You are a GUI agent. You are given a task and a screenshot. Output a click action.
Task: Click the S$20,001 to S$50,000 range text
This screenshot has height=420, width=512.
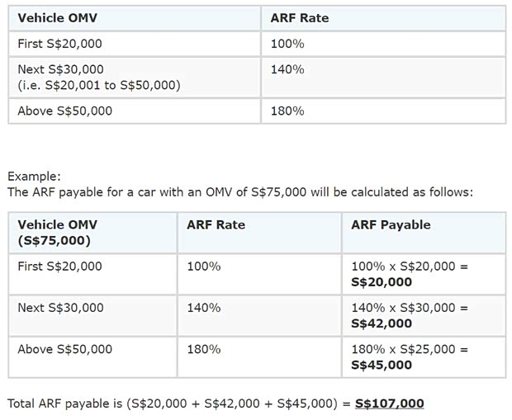(x=98, y=85)
